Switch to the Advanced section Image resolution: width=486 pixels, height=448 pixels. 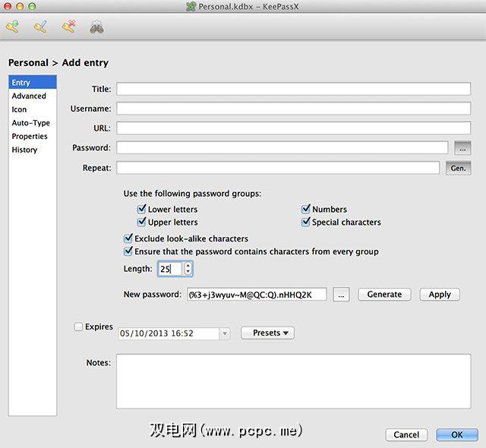(x=29, y=96)
